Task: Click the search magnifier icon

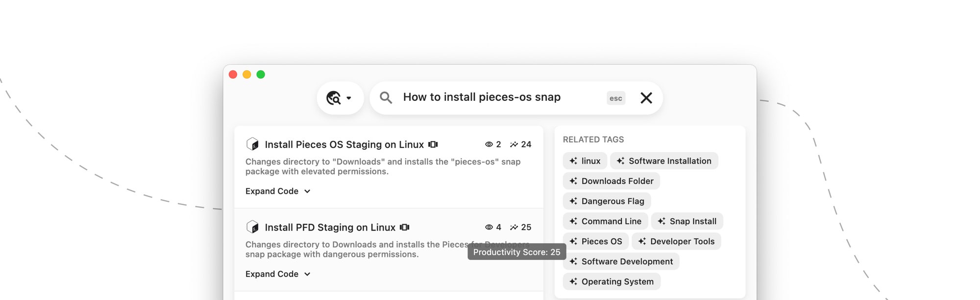Action: (x=386, y=98)
